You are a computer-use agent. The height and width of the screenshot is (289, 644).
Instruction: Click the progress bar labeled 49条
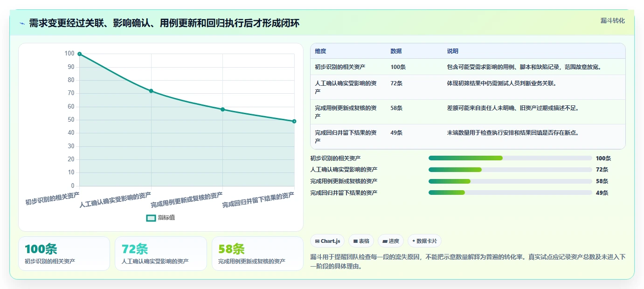click(510, 193)
